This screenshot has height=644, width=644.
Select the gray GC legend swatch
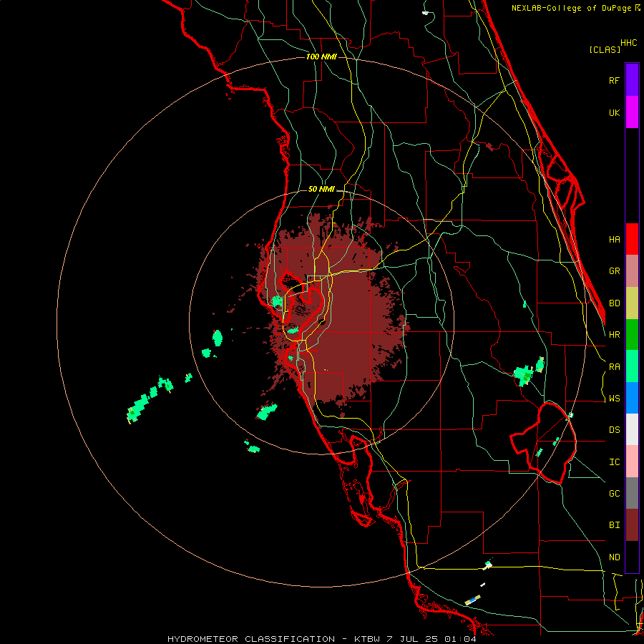(632, 493)
